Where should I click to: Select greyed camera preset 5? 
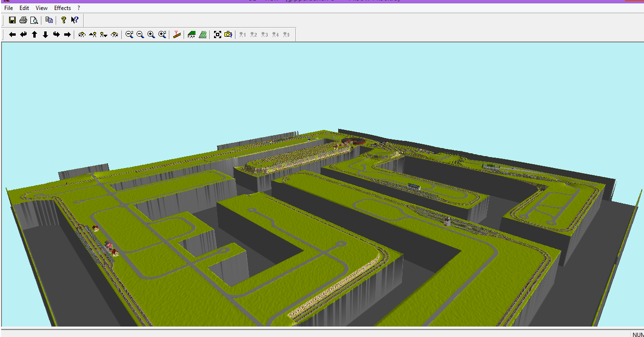pos(286,35)
